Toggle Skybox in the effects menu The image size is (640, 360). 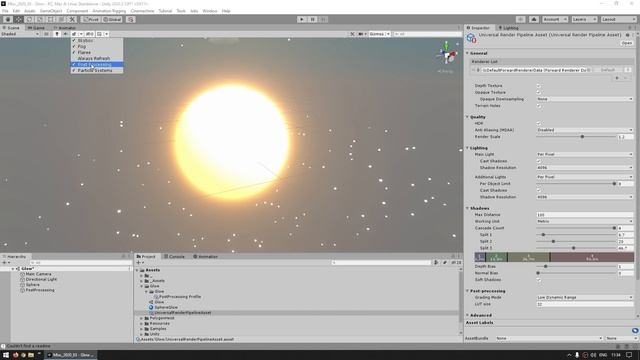97,40
